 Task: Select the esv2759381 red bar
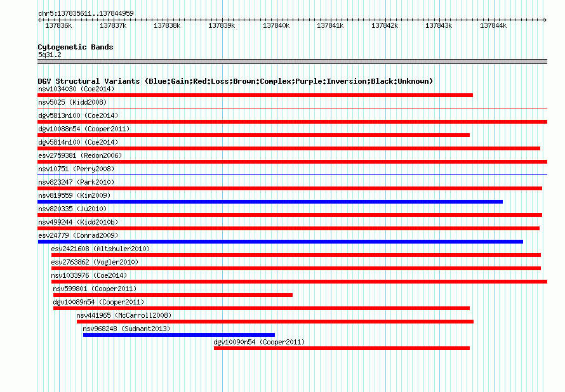point(292,162)
